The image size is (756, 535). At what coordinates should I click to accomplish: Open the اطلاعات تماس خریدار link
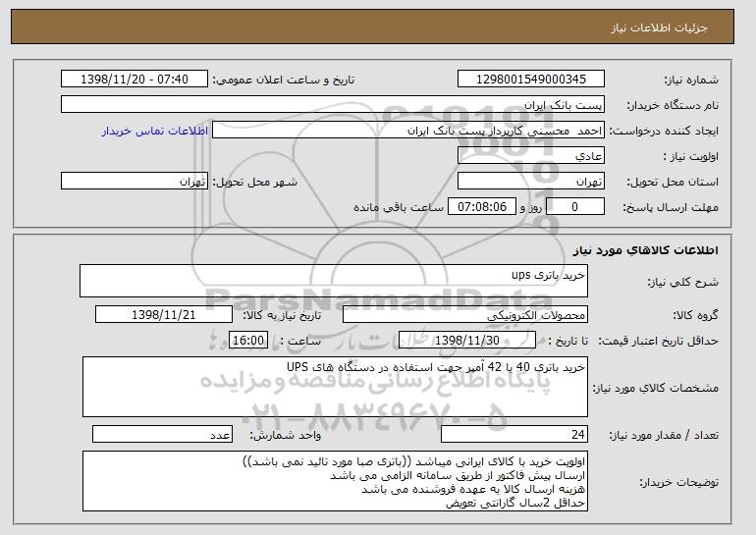155,131
